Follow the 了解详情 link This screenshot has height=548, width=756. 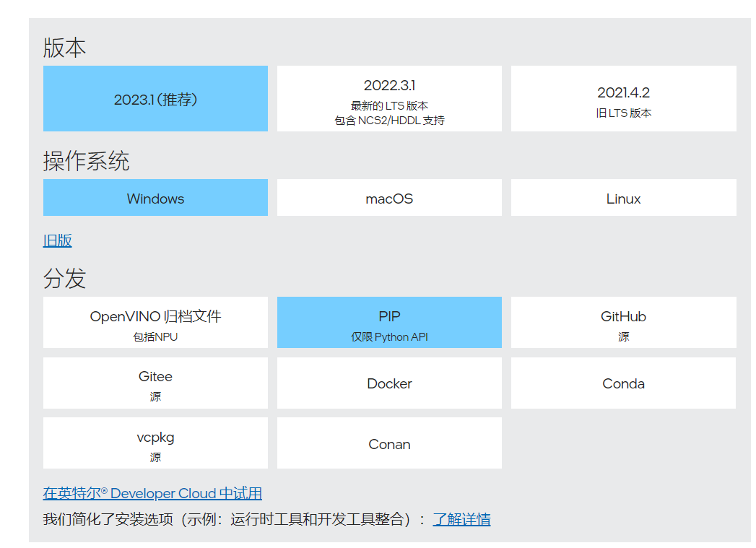point(461,519)
